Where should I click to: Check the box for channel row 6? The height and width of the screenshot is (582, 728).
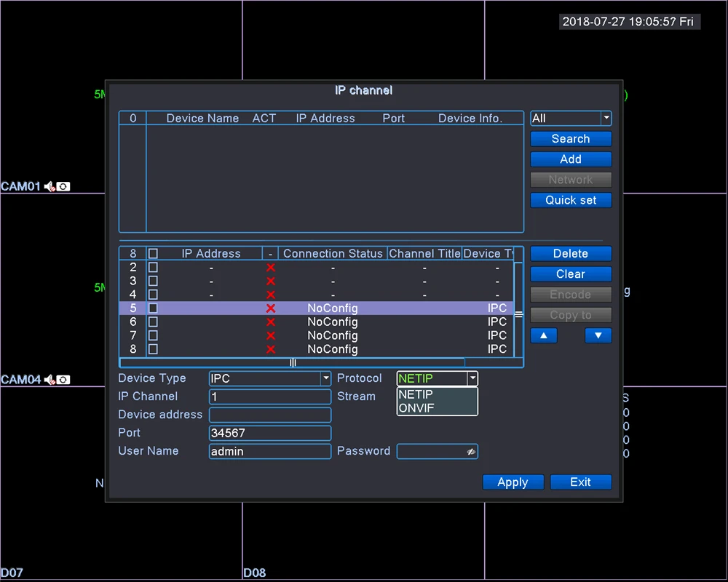pyautogui.click(x=153, y=322)
